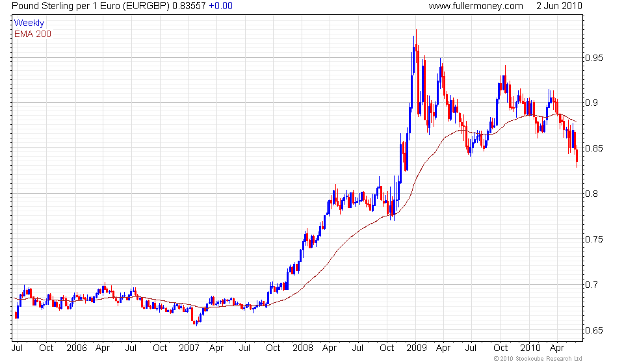
Task: Click the +0.00 change value
Action: pyautogui.click(x=220, y=6)
